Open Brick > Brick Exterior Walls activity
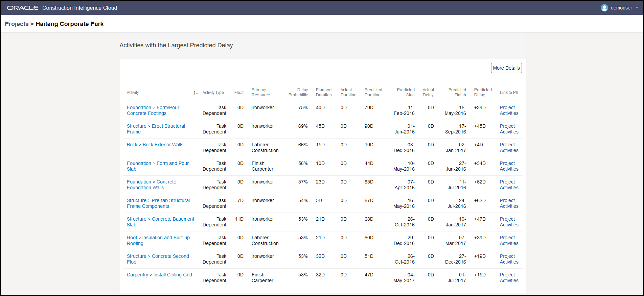The height and width of the screenshot is (296, 644). [155, 145]
